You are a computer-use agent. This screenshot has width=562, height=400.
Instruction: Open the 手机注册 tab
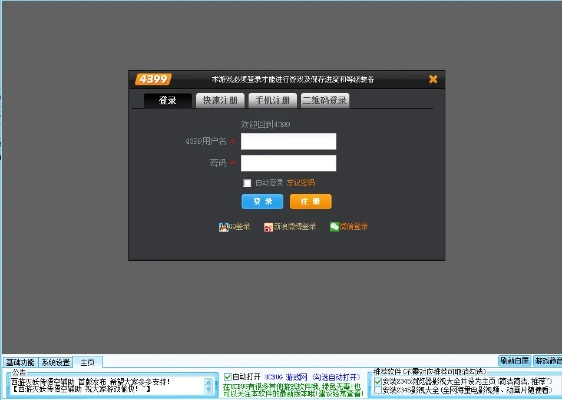click(x=272, y=100)
